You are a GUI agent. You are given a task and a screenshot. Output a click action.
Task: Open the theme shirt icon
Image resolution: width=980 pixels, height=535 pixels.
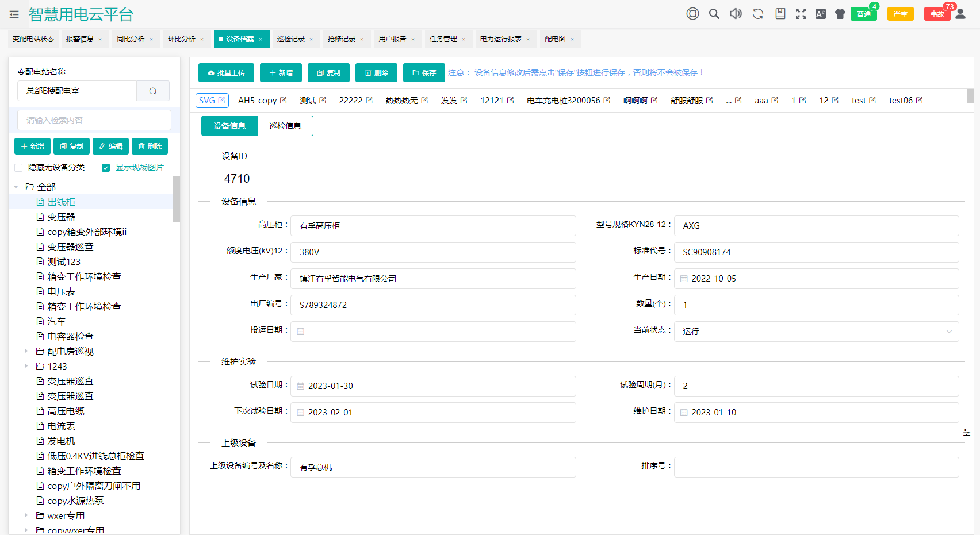pyautogui.click(x=840, y=14)
